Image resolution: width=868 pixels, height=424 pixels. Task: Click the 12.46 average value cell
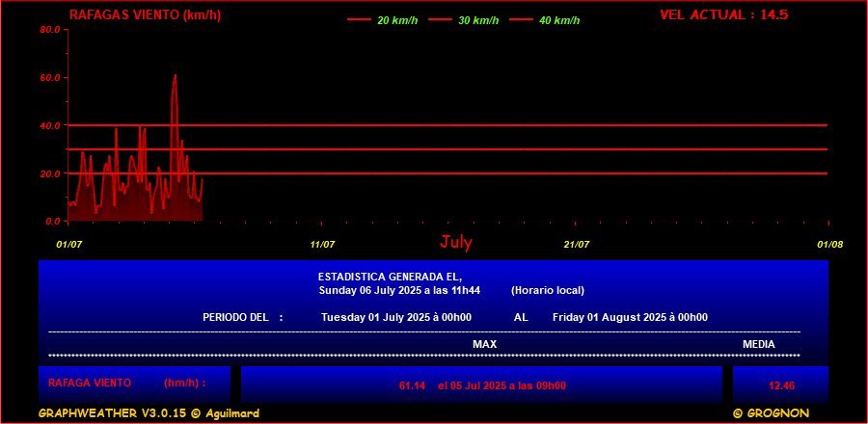pos(780,384)
